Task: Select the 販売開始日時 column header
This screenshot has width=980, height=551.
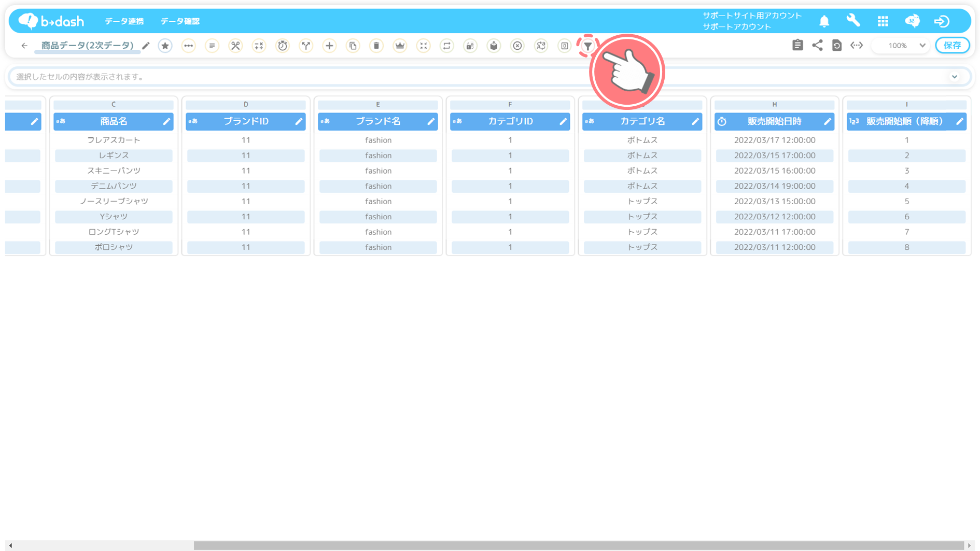Action: pos(775,121)
